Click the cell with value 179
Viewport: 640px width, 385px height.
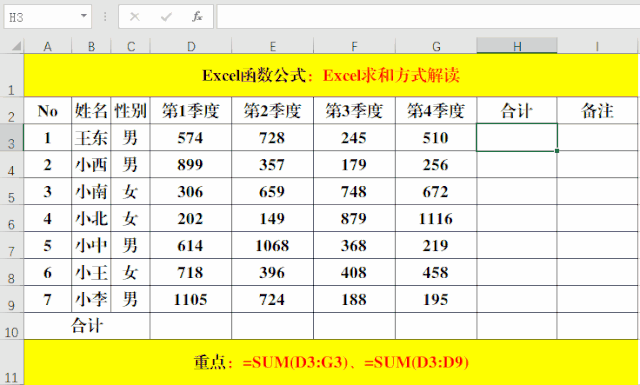[354, 164]
